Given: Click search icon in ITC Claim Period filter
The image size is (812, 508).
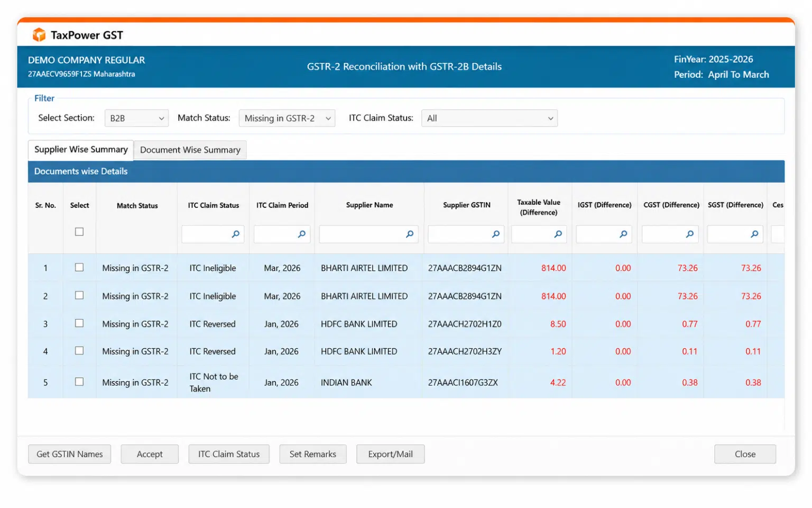Looking at the screenshot, I should 302,234.
